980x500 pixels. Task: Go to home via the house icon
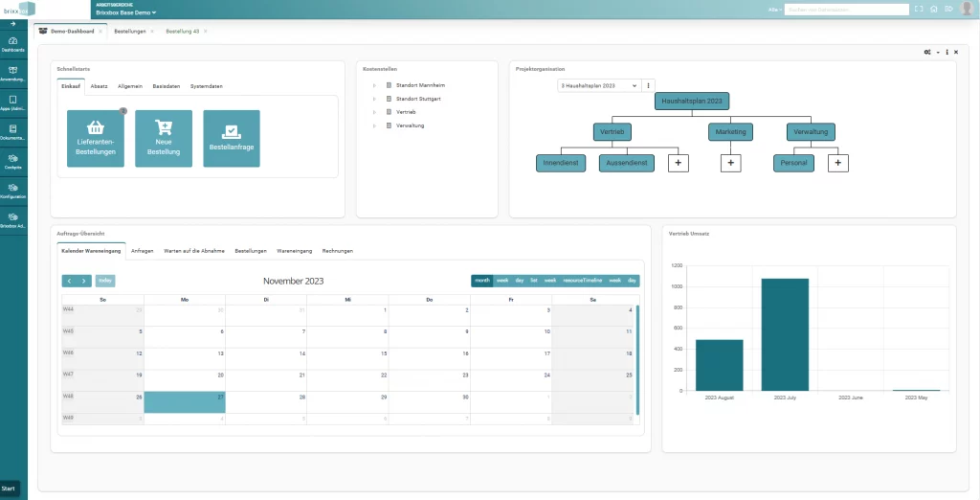pyautogui.click(x=934, y=10)
